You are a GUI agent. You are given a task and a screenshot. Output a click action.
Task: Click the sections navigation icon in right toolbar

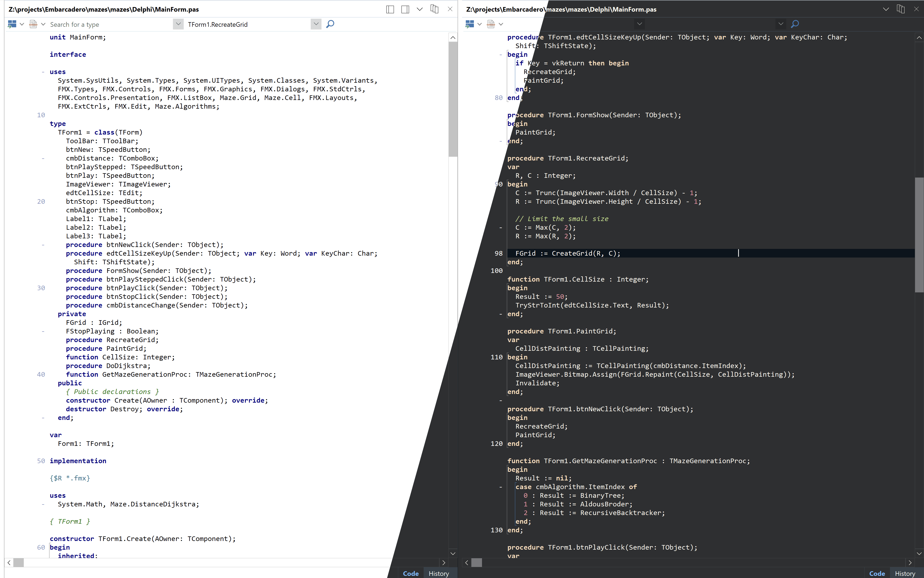tap(470, 24)
